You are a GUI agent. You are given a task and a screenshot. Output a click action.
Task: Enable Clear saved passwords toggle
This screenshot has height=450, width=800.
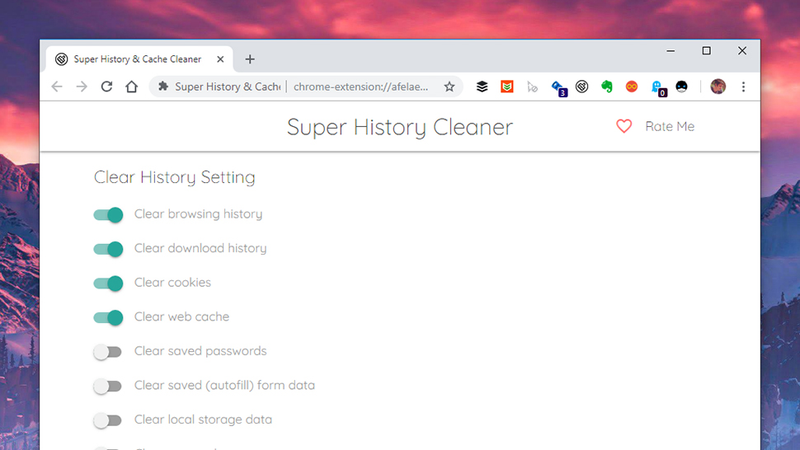click(x=108, y=352)
